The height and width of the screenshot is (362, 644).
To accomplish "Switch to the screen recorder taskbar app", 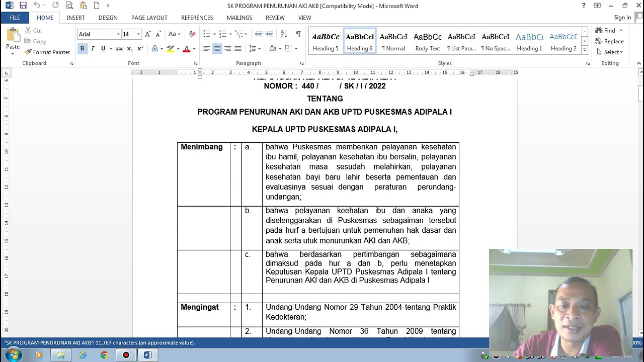I will 126,355.
